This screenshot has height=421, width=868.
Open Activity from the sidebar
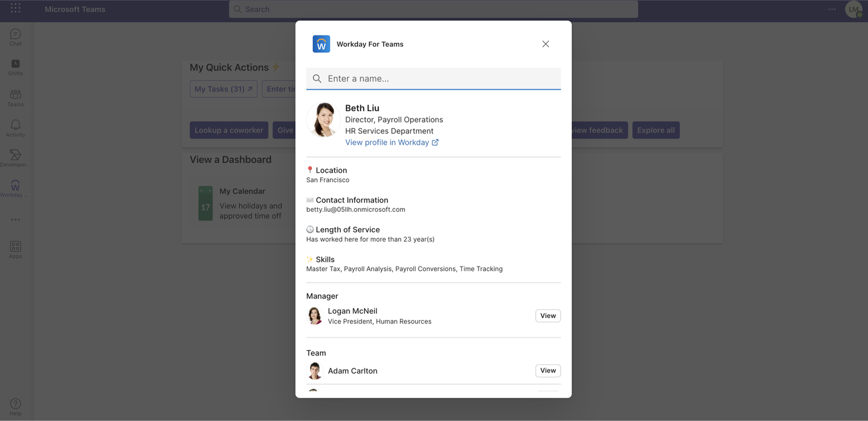click(x=15, y=127)
